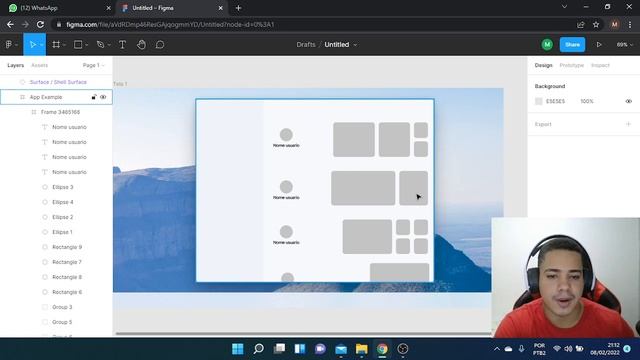The height and width of the screenshot is (360, 640).
Task: Open file name Untitled dropdown chevron
Action: 355,45
